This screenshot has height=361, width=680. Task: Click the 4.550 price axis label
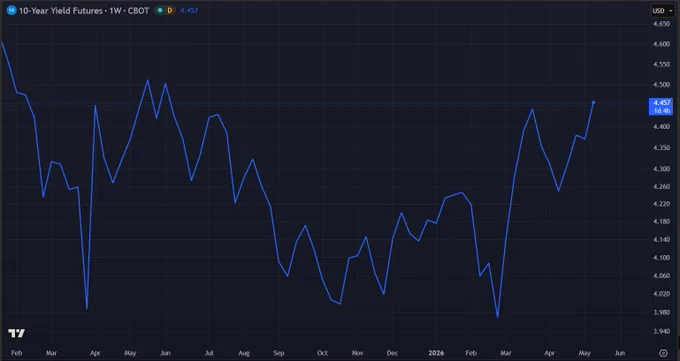[x=661, y=64]
